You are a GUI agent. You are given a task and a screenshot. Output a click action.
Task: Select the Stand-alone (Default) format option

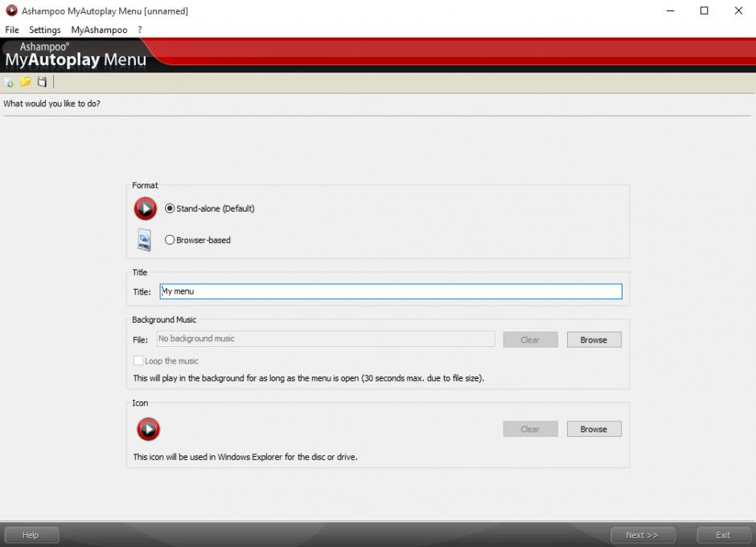point(170,208)
